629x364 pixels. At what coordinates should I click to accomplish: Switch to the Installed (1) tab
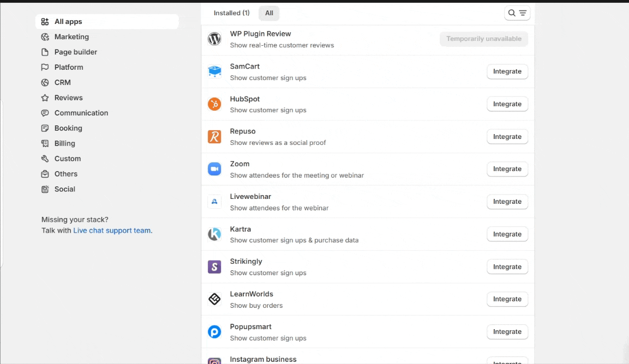pyautogui.click(x=231, y=13)
